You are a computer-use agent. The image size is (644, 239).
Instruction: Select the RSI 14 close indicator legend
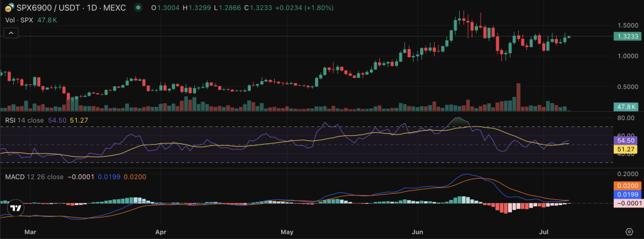coord(25,120)
